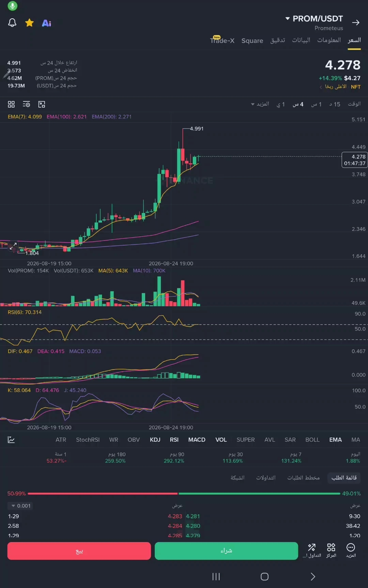Screen dimensions: 368x588
Task: Tap the ask price 4.283
Action: pos(175,516)
